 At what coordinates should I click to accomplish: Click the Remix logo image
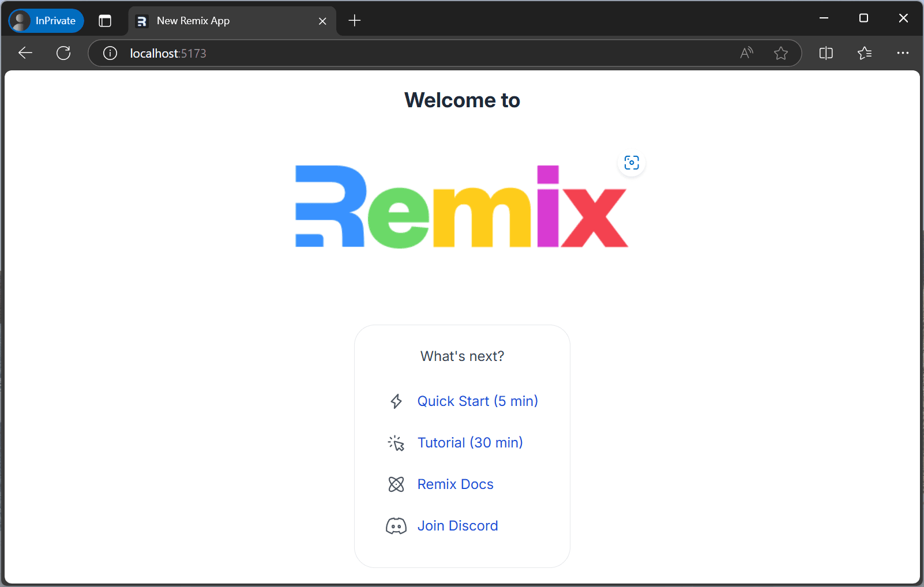click(462, 206)
